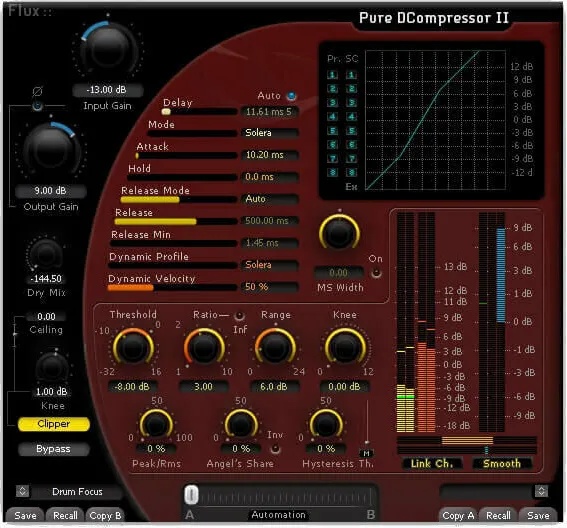Click the Range 6.0 dB value field
The height and width of the screenshot is (528, 567).
tap(274, 387)
